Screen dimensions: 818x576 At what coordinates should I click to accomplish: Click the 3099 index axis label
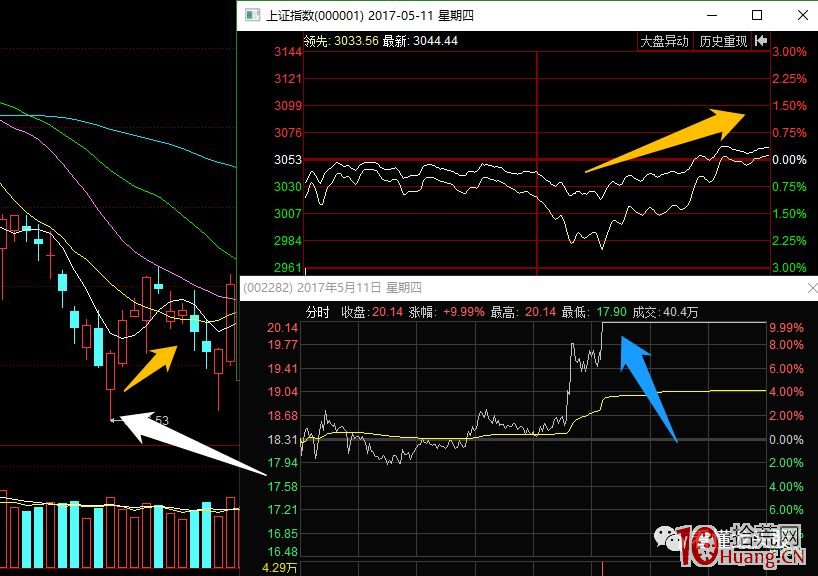pyautogui.click(x=288, y=105)
